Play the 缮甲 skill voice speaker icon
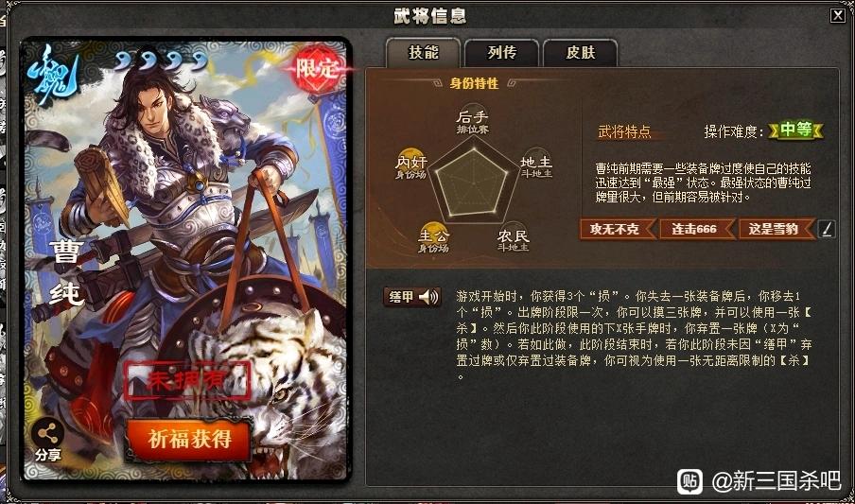 click(x=428, y=297)
